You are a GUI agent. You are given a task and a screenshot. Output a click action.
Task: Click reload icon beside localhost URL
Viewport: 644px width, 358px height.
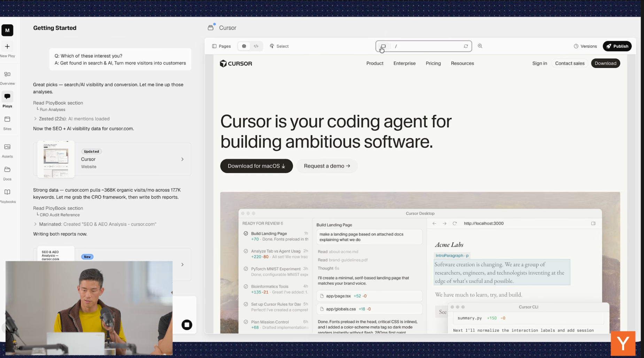point(455,223)
